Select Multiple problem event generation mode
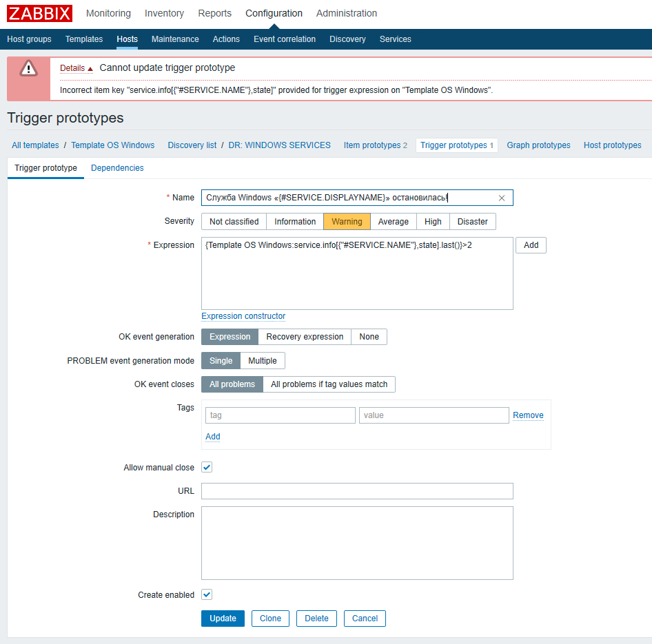 click(263, 361)
